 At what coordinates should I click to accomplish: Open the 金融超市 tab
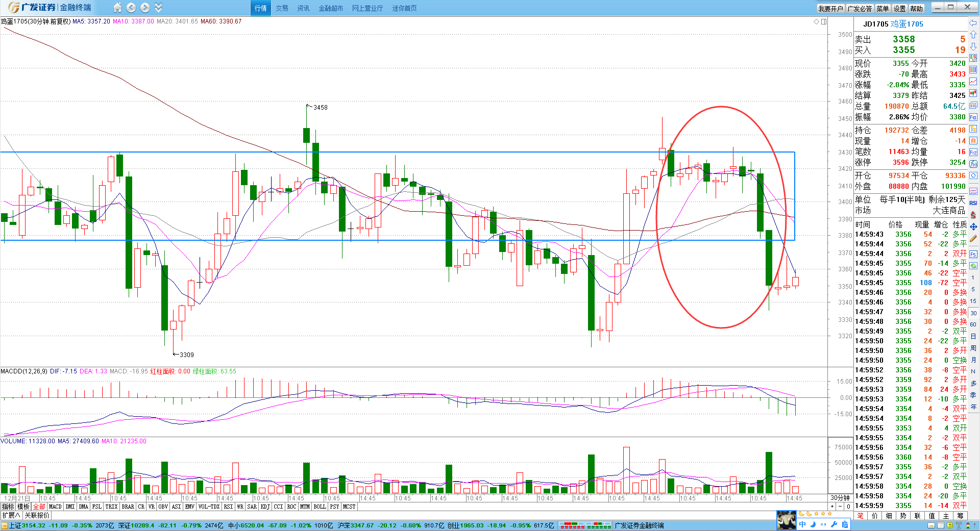pos(331,8)
